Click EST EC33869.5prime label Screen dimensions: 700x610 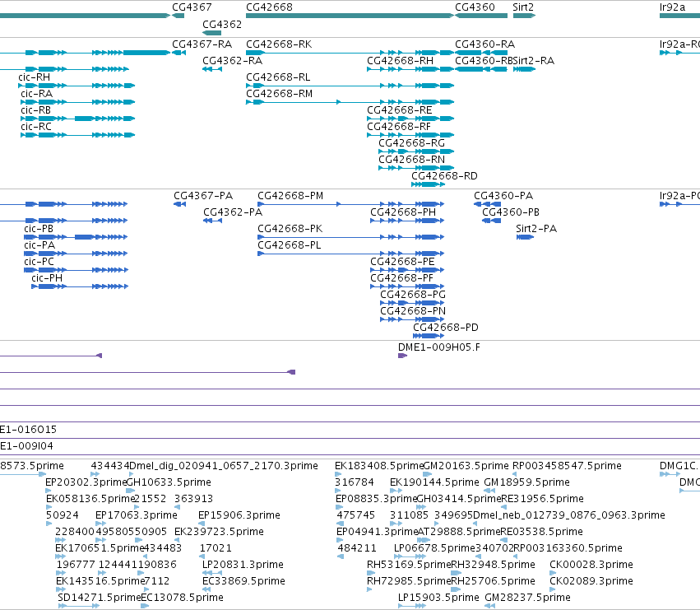[243, 582]
